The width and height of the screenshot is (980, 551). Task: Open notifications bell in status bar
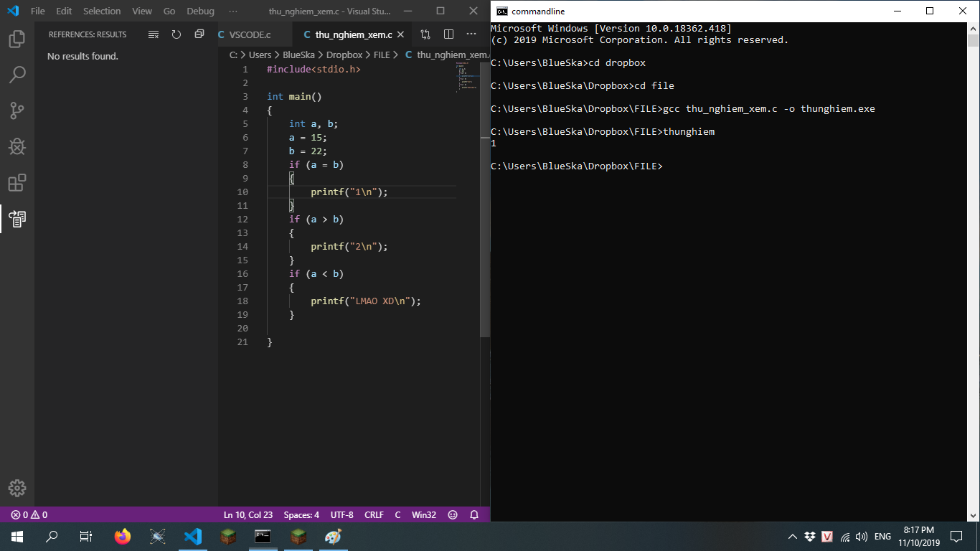click(474, 515)
